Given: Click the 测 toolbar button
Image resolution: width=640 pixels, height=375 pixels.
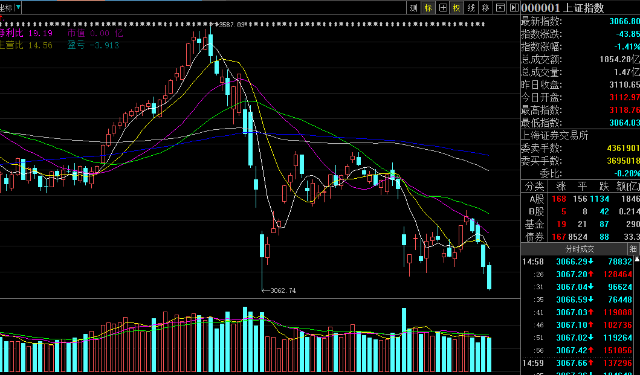Looking at the screenshot, I should [414, 7].
